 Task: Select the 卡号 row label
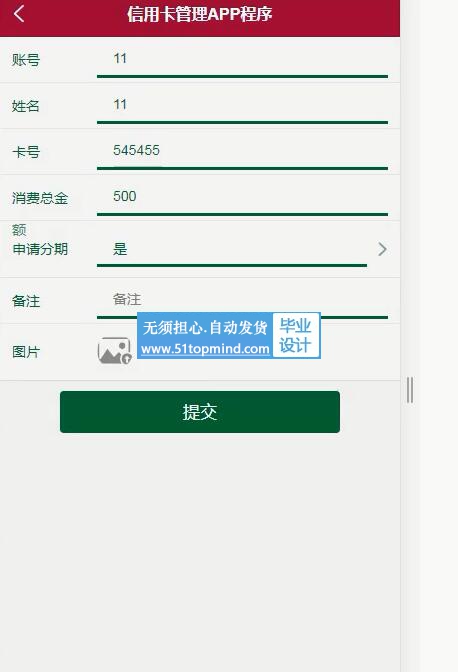point(26,152)
